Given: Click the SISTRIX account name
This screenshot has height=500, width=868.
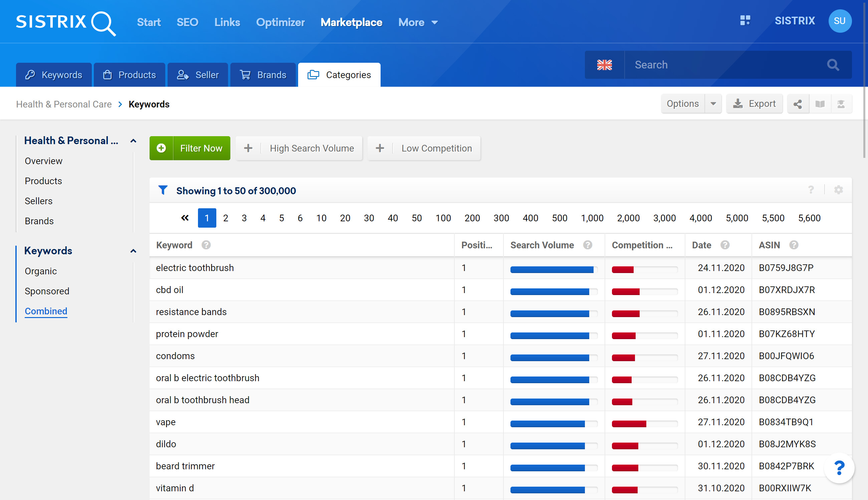Looking at the screenshot, I should click(x=795, y=21).
